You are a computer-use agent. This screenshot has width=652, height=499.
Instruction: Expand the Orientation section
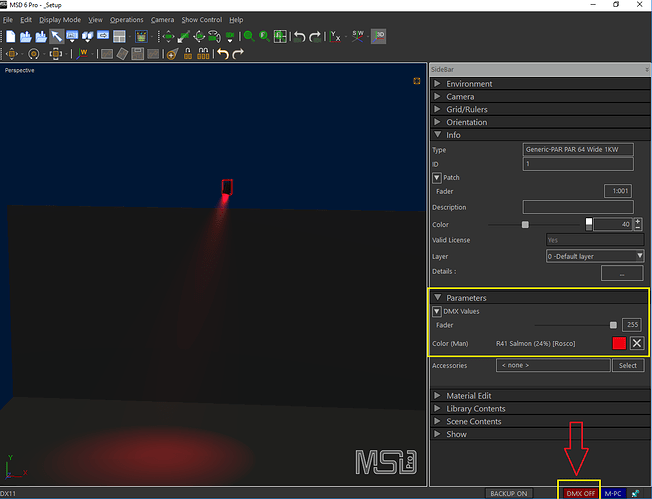coord(437,122)
